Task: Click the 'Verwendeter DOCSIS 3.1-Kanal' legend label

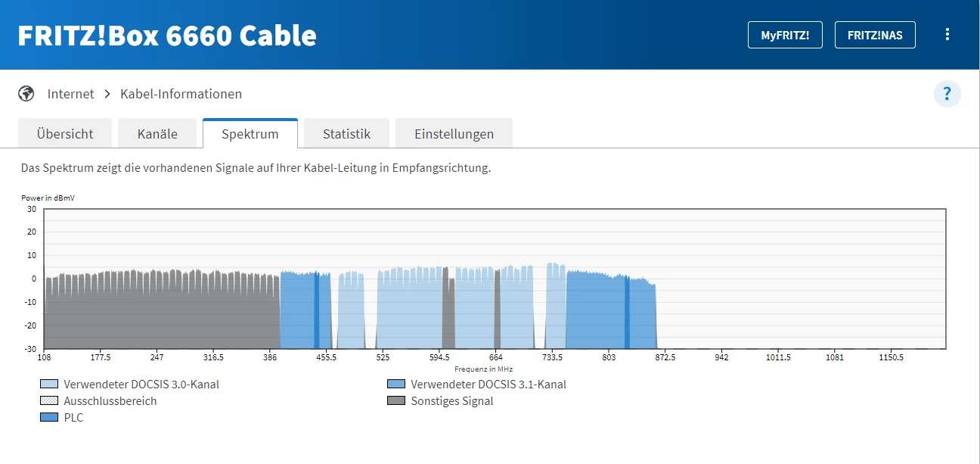Action: tap(488, 385)
